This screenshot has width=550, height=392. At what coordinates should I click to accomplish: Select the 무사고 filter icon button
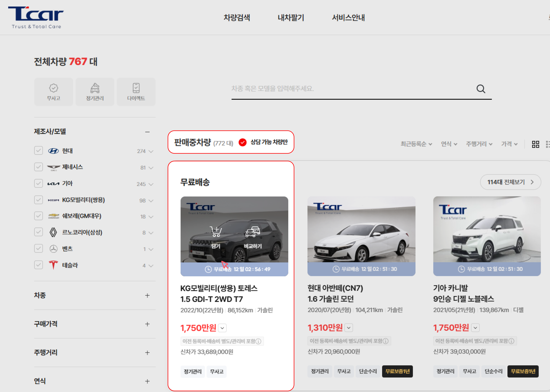pyautogui.click(x=54, y=92)
